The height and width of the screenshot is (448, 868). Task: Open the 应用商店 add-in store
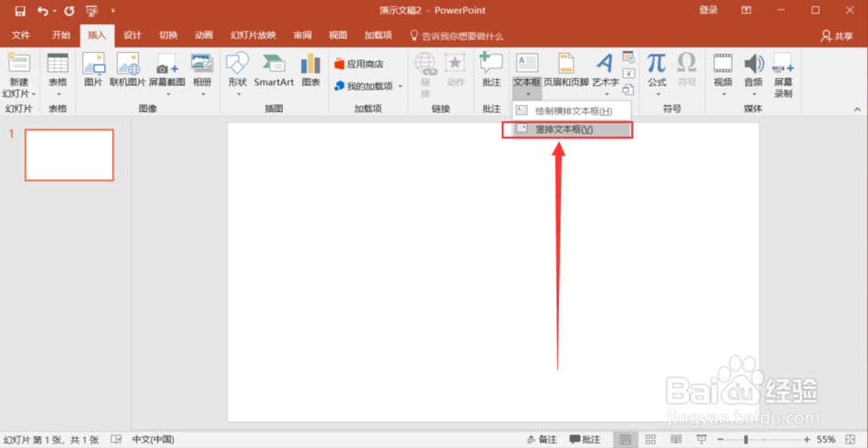358,64
